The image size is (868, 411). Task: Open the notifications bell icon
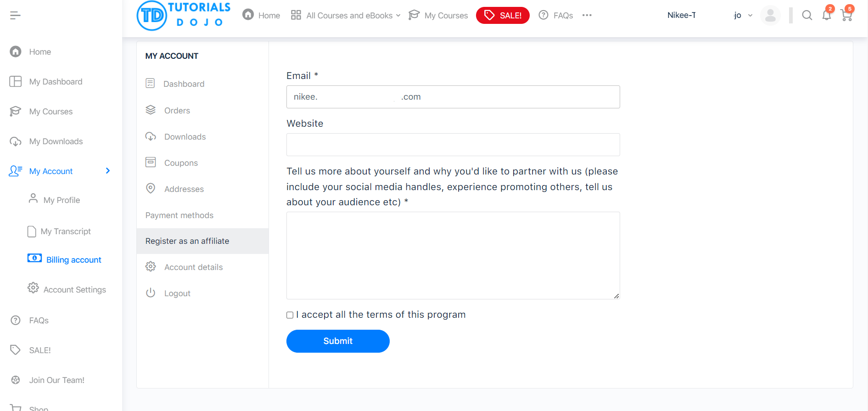[x=827, y=16]
